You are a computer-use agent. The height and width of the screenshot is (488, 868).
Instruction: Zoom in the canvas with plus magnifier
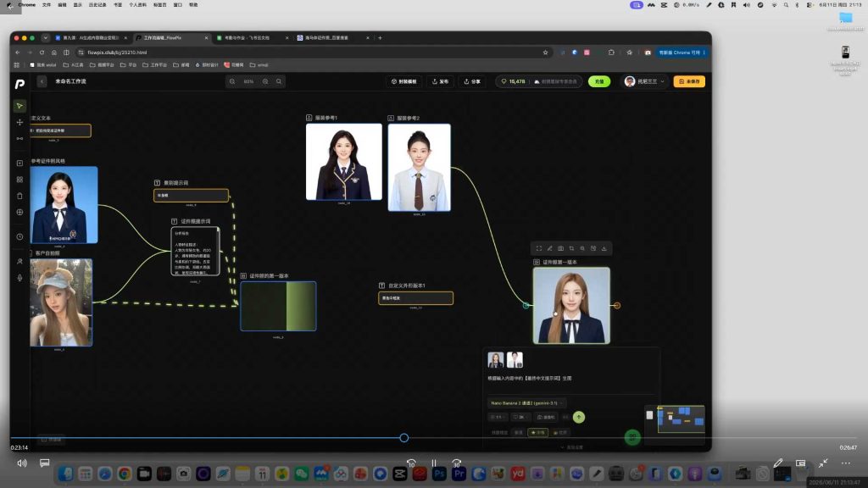click(x=265, y=81)
